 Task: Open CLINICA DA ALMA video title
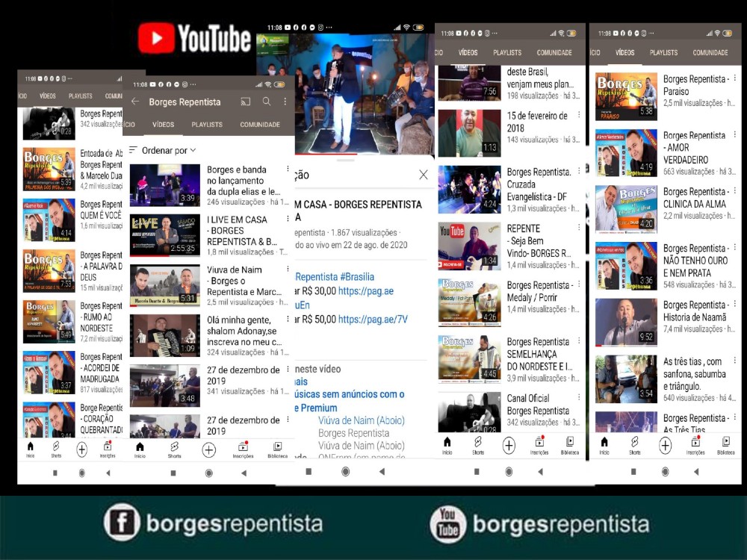[x=695, y=198]
